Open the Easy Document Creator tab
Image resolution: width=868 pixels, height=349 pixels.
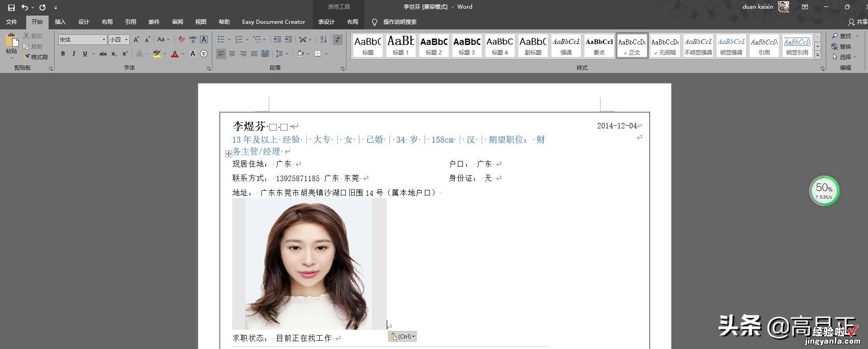[273, 22]
